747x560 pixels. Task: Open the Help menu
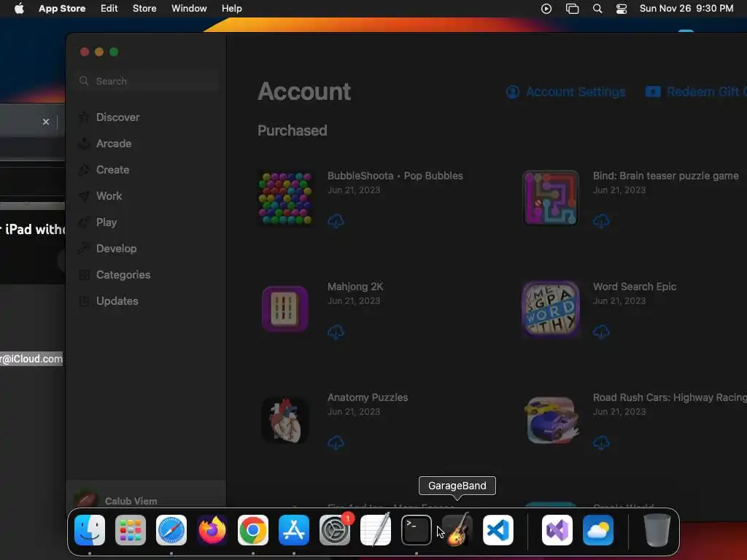point(231,9)
